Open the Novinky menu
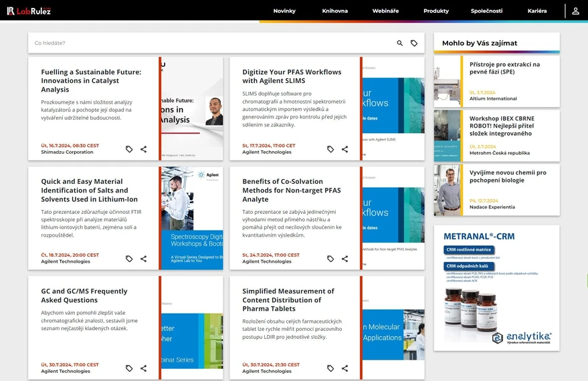The height and width of the screenshot is (381, 588). click(284, 11)
